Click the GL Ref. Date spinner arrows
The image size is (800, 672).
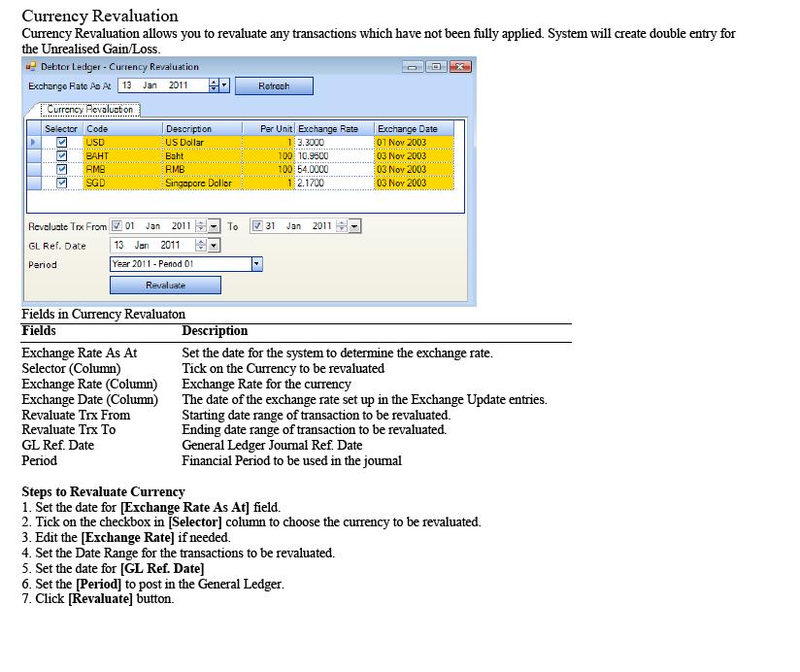coord(201,246)
